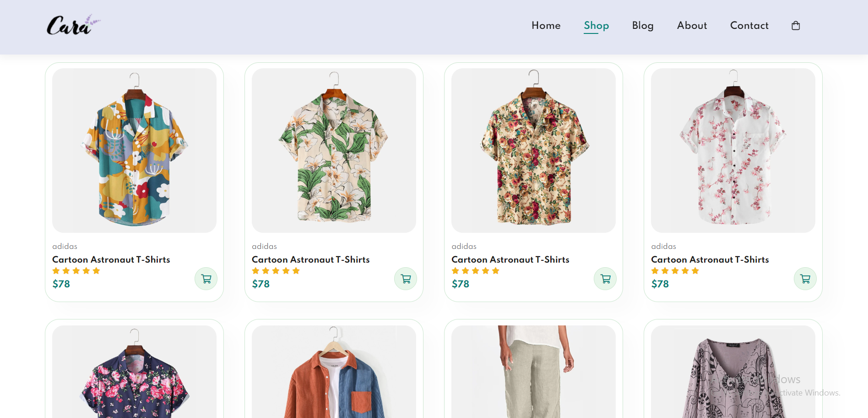Open the Contact page
The image size is (868, 418).
[749, 26]
